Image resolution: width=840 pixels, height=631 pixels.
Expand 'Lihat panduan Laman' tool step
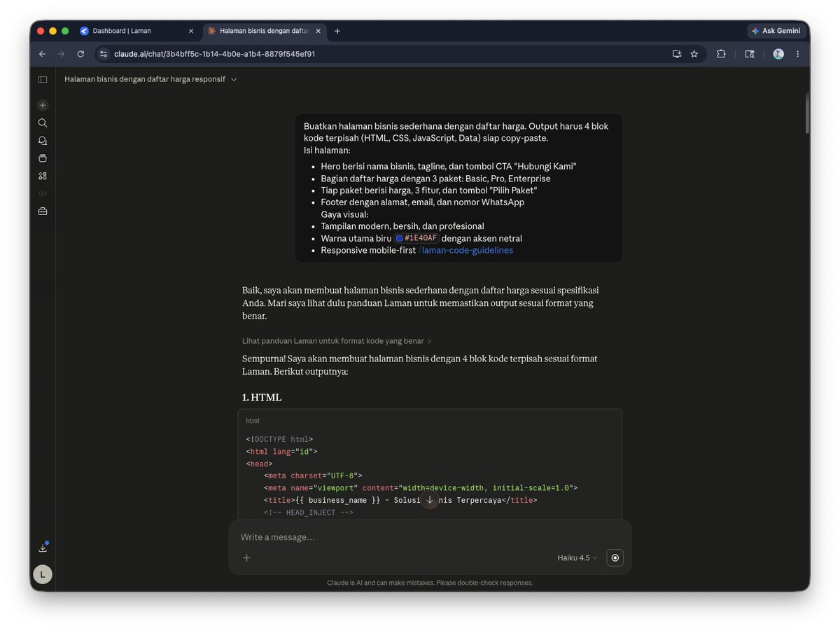pyautogui.click(x=337, y=341)
